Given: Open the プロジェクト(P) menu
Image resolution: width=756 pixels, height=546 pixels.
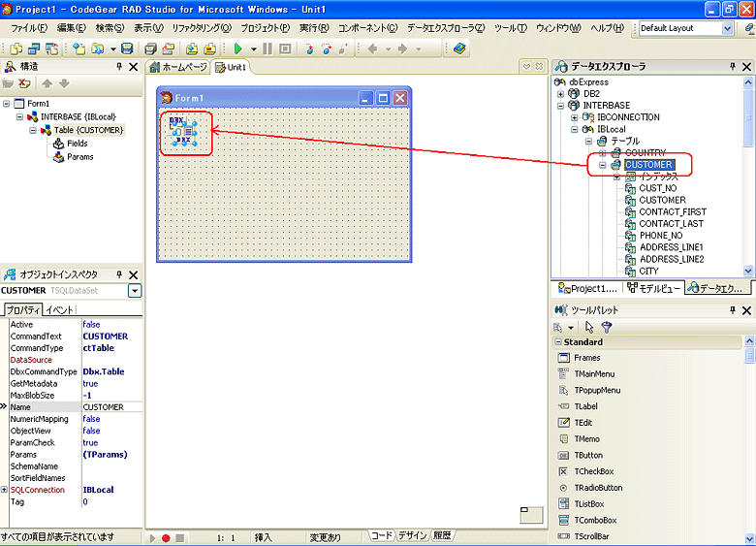Looking at the screenshot, I should point(266,28).
